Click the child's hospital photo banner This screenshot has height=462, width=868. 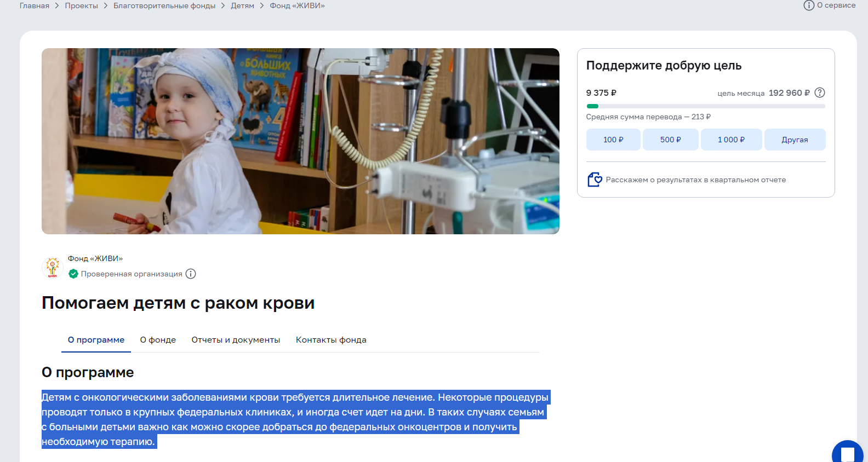pyautogui.click(x=300, y=141)
